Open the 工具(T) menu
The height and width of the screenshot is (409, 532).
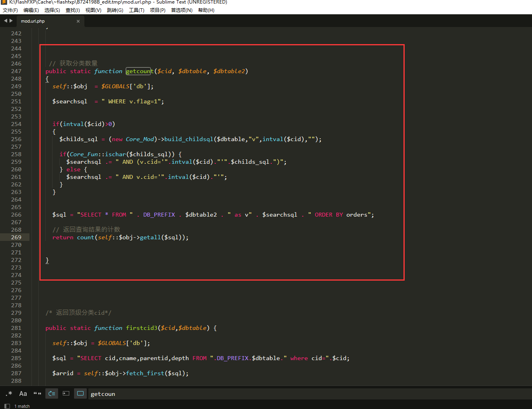tap(136, 10)
